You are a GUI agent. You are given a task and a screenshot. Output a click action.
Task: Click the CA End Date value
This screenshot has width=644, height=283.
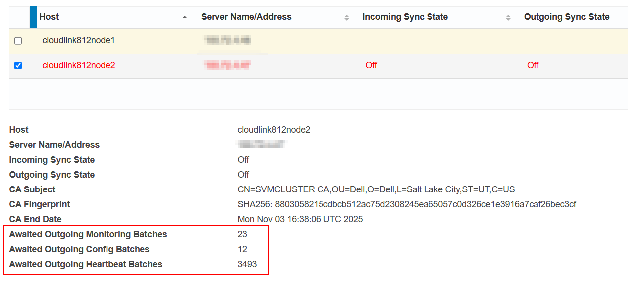[300, 219]
